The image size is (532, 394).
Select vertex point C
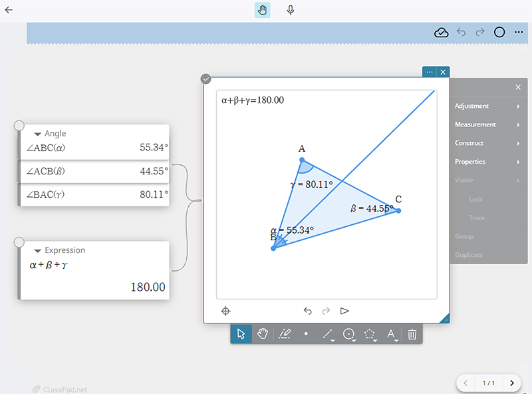point(398,211)
